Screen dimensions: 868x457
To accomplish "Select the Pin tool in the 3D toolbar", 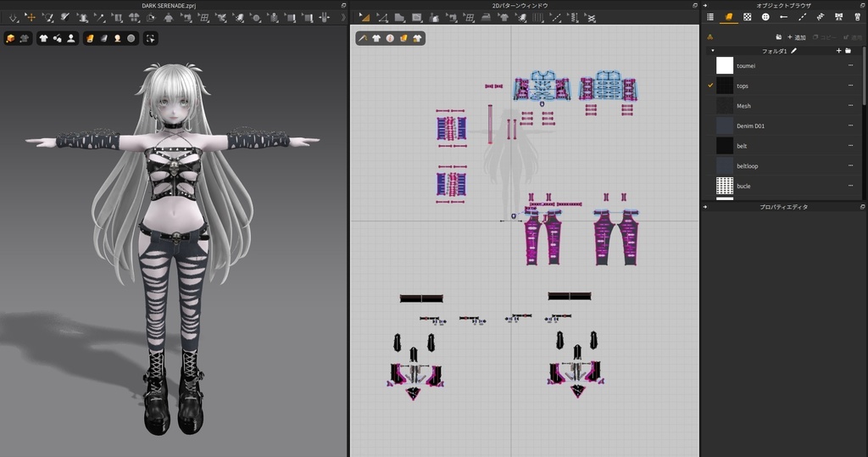I will point(100,18).
